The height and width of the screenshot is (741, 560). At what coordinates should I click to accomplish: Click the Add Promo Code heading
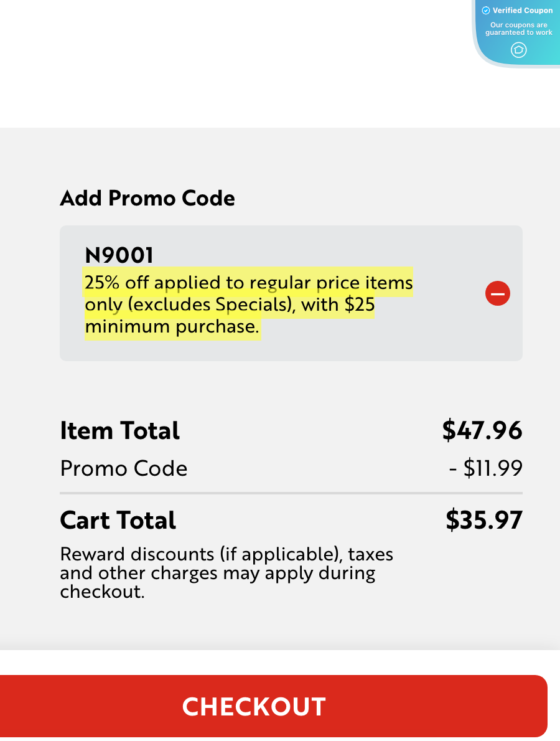147,198
